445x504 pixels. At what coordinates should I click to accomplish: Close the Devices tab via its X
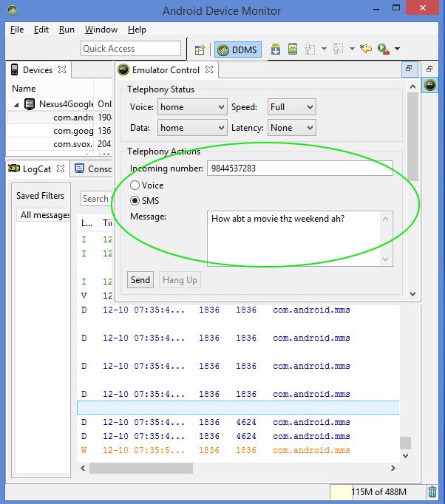pos(62,69)
